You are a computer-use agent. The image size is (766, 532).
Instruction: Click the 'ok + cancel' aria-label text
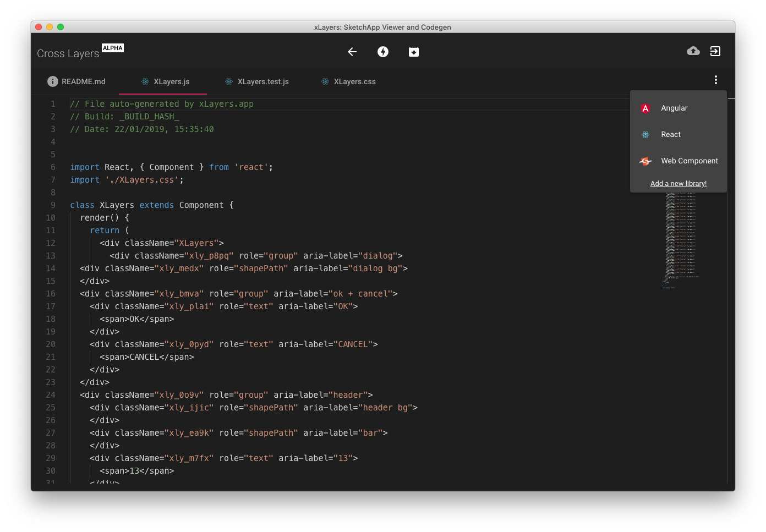tap(360, 294)
